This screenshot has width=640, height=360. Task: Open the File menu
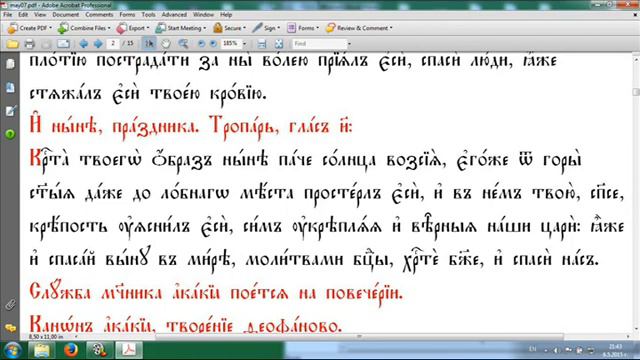click(7, 14)
